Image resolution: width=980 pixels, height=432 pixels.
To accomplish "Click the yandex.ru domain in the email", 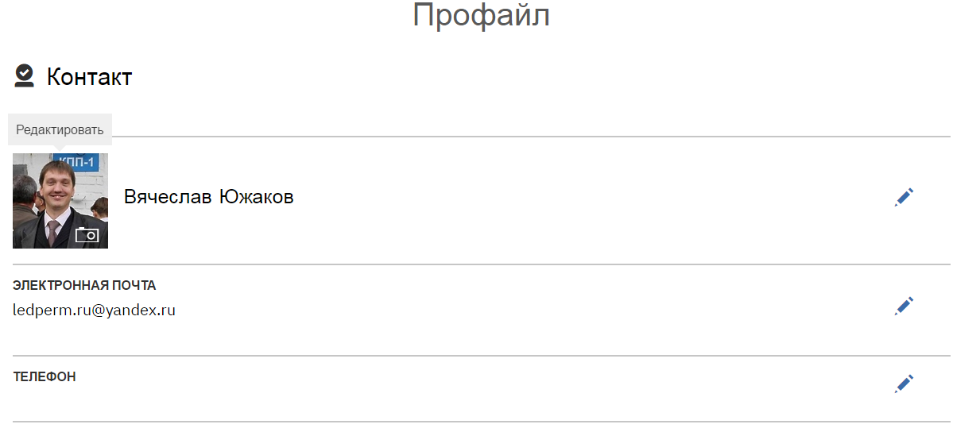I will [x=141, y=310].
